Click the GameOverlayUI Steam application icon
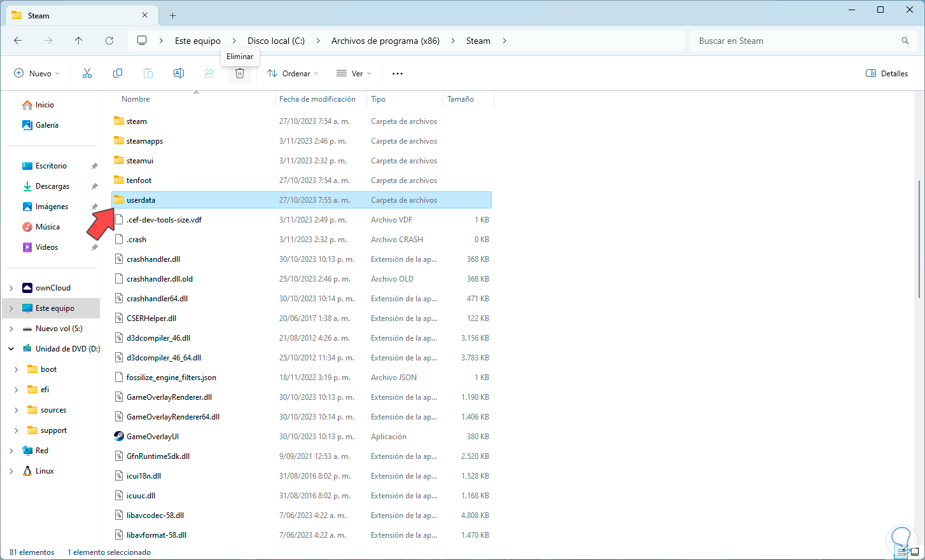This screenshot has height=560, width=925. pos(119,437)
